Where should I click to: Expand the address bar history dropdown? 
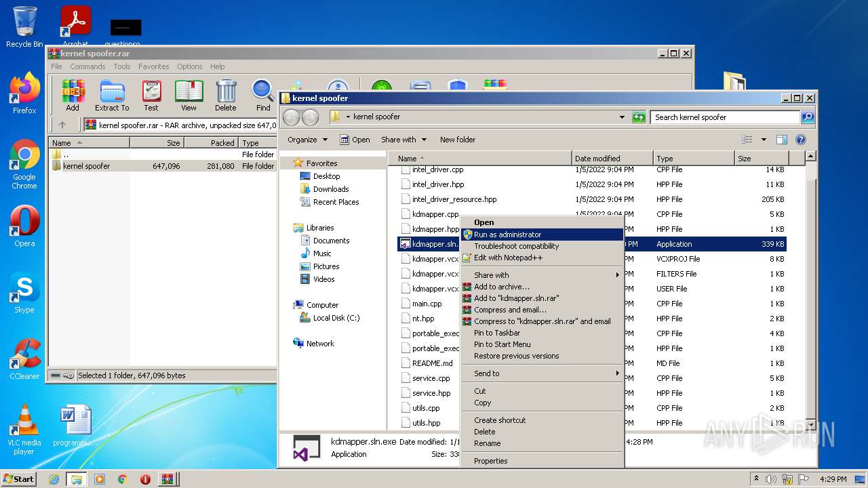(622, 117)
